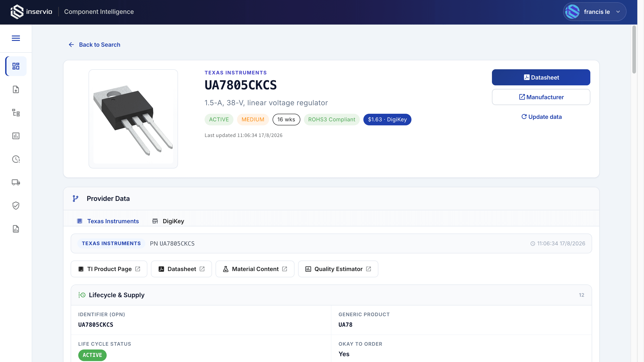Click the 16 wks lead time badge
Image resolution: width=644 pixels, height=362 pixels.
[x=286, y=120]
